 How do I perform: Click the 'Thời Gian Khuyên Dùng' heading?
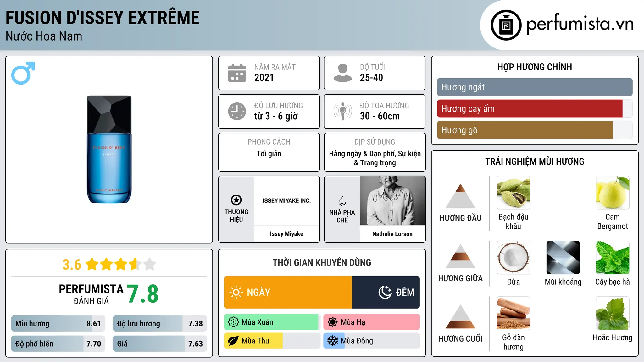322,262
